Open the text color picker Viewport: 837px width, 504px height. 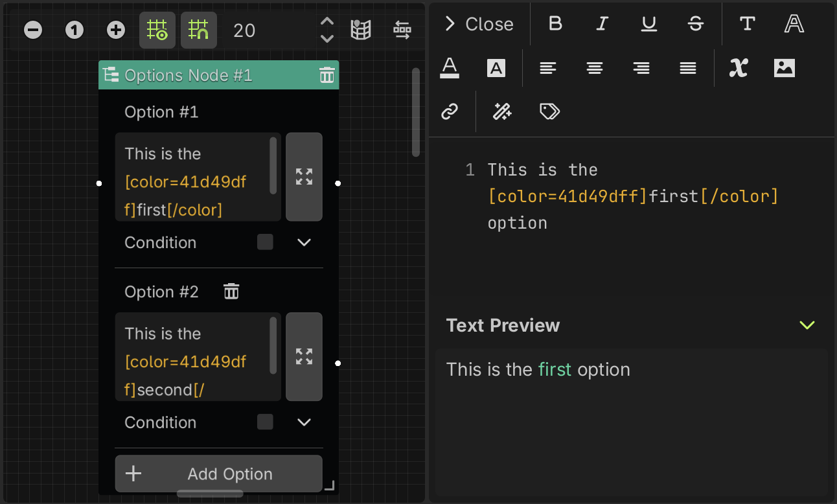(450, 68)
